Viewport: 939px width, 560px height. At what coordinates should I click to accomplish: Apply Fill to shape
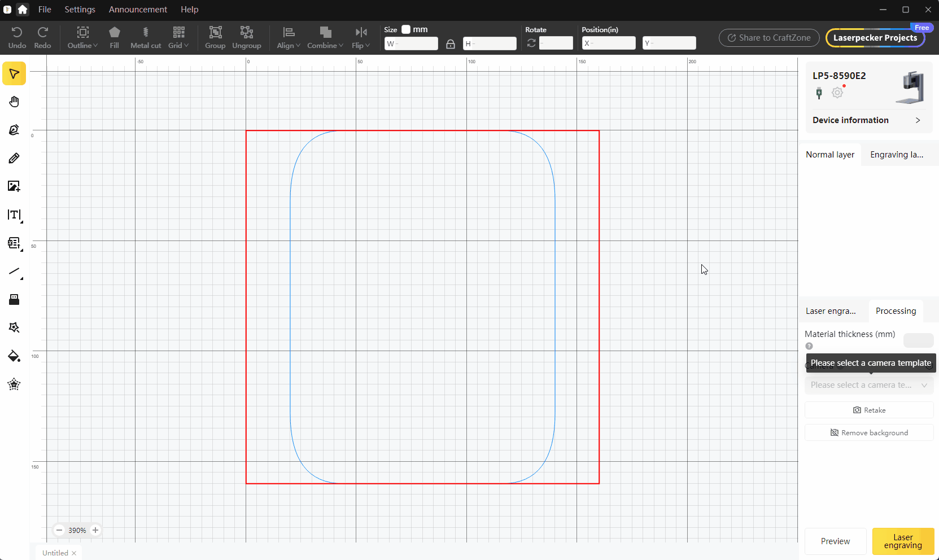click(x=114, y=38)
